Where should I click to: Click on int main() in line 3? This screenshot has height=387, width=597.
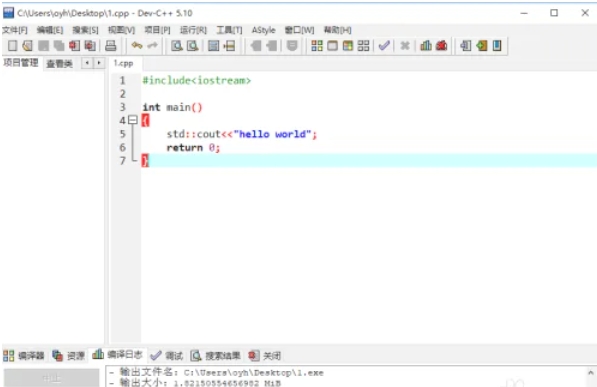172,107
